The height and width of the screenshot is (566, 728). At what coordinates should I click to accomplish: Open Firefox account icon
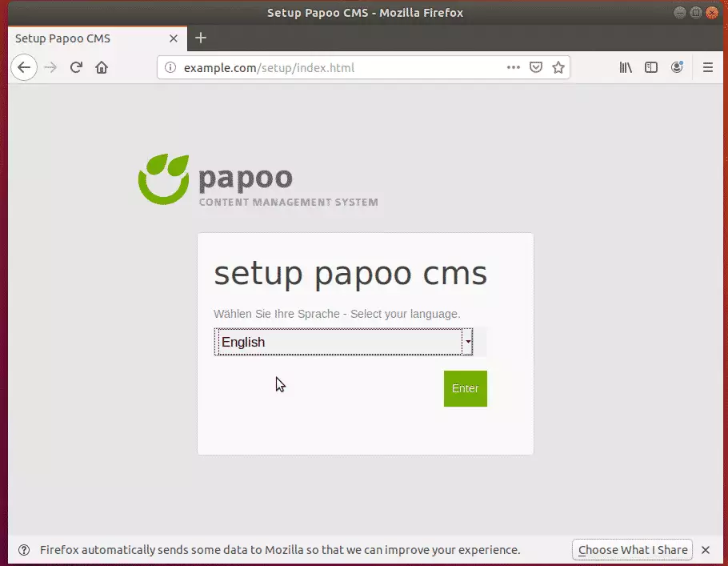[x=677, y=68]
